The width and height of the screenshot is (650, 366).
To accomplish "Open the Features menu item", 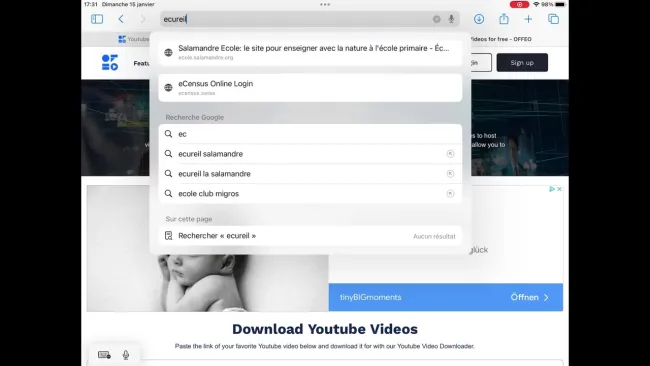I will 141,63.
